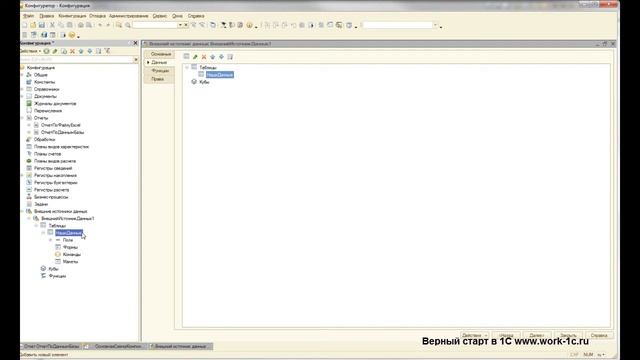Click Move up arrow in configuration tree toolbar
This screenshot has width=640, height=360.
pyautogui.click(x=81, y=51)
